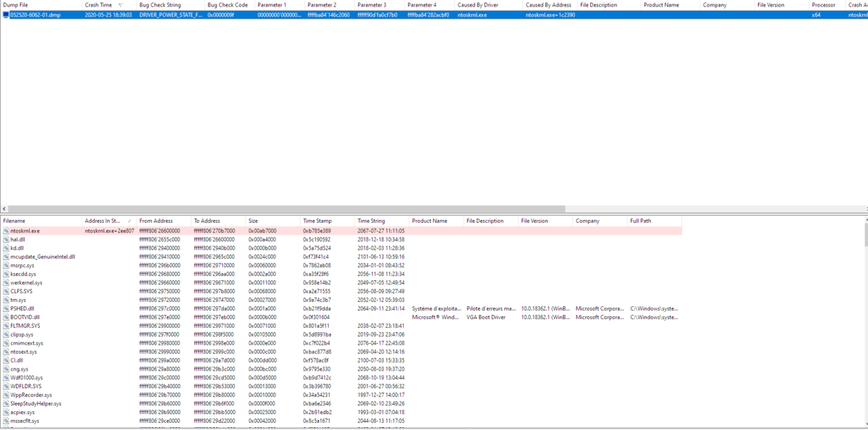This screenshot has height=430, width=868.
Task: Click time string 2018-12-18 10:34:58
Action: (380, 240)
